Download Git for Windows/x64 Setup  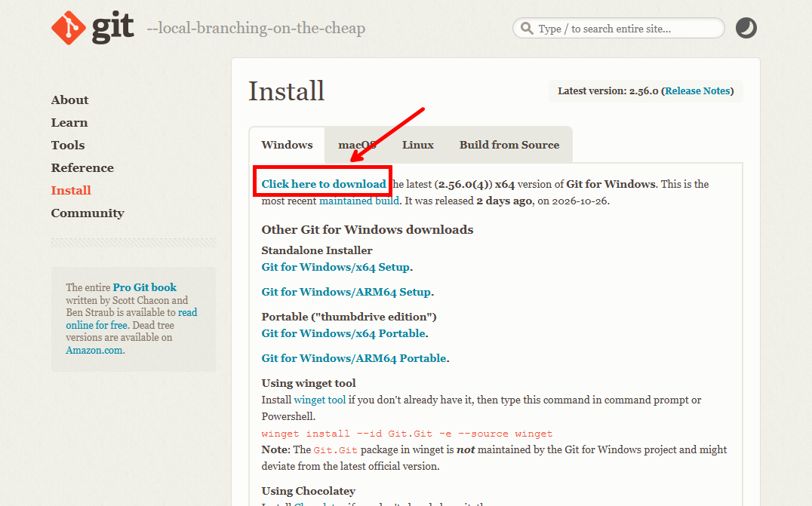[336, 267]
